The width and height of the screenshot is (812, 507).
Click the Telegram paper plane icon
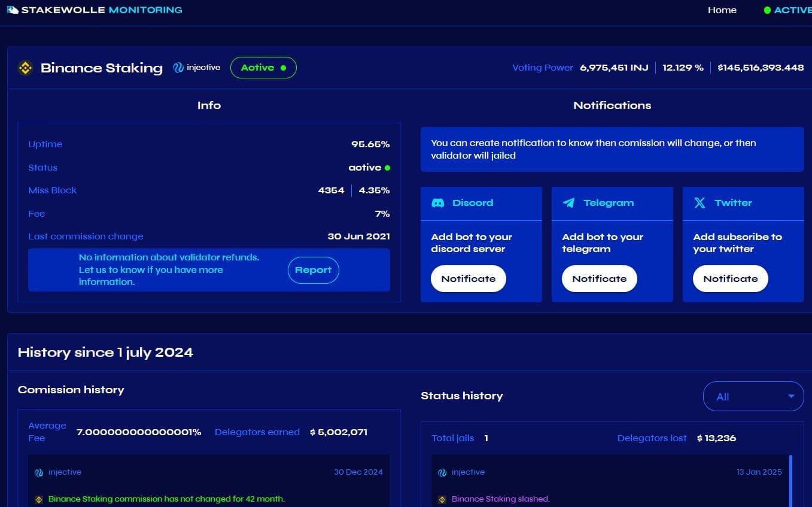[x=568, y=203]
